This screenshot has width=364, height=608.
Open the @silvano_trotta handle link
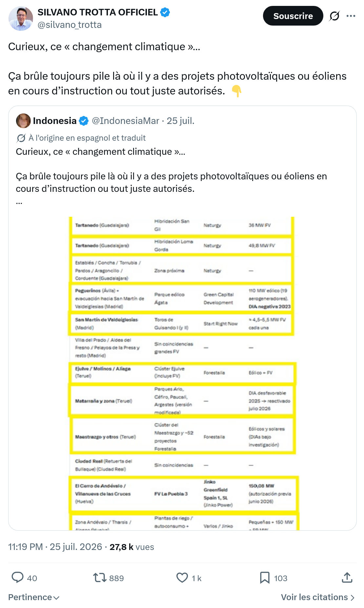pyautogui.click(x=70, y=25)
